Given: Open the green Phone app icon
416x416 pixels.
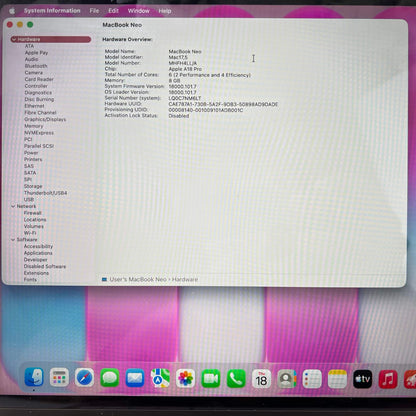Looking at the screenshot, I should tap(236, 379).
